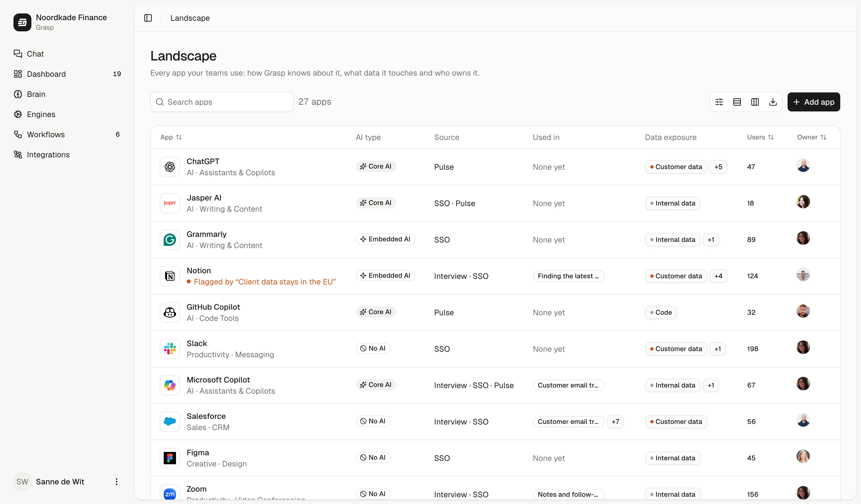This screenshot has height=504, width=861.
Task: Click the Microsoft Copilot logo
Action: [170, 385]
